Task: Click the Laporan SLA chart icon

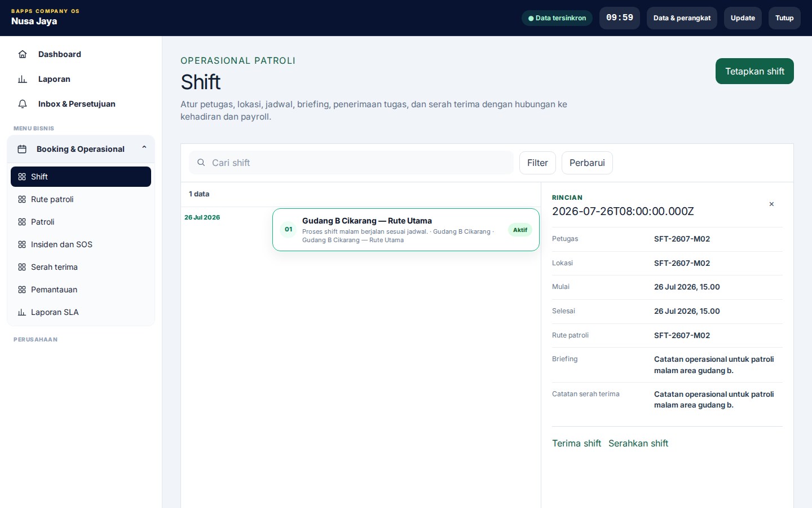Action: (x=22, y=312)
